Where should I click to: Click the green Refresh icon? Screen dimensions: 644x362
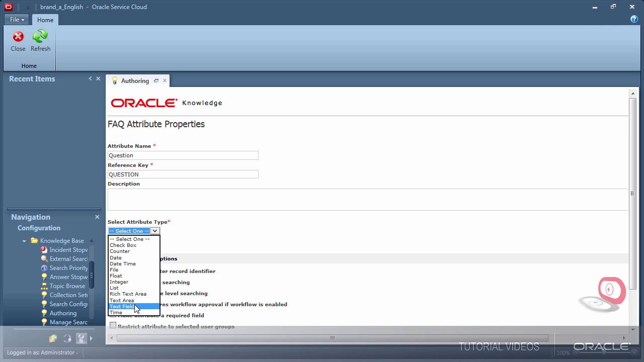pyautogui.click(x=40, y=37)
